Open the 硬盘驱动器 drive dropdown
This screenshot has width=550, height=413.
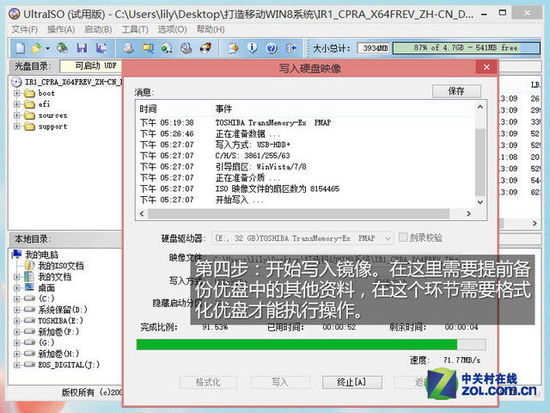pos(388,238)
